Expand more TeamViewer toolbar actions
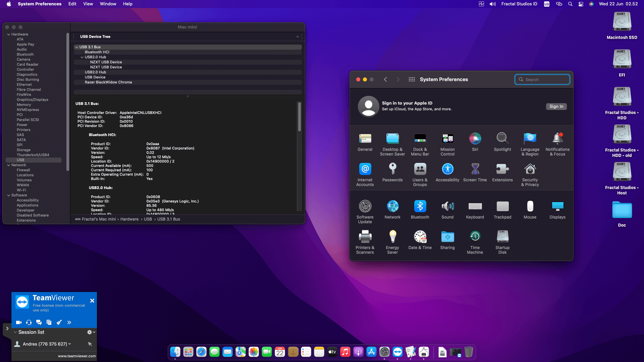This screenshot has height=362, width=644. point(69,322)
